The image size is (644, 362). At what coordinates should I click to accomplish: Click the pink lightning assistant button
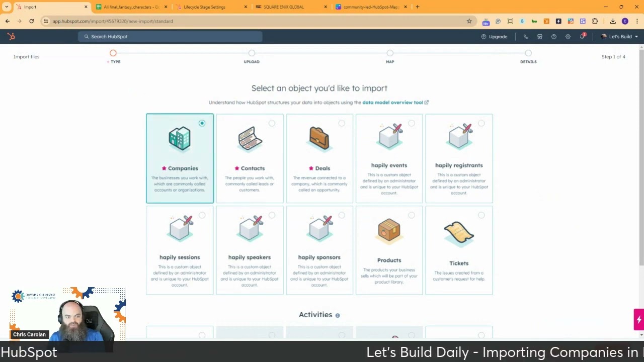tap(639, 319)
